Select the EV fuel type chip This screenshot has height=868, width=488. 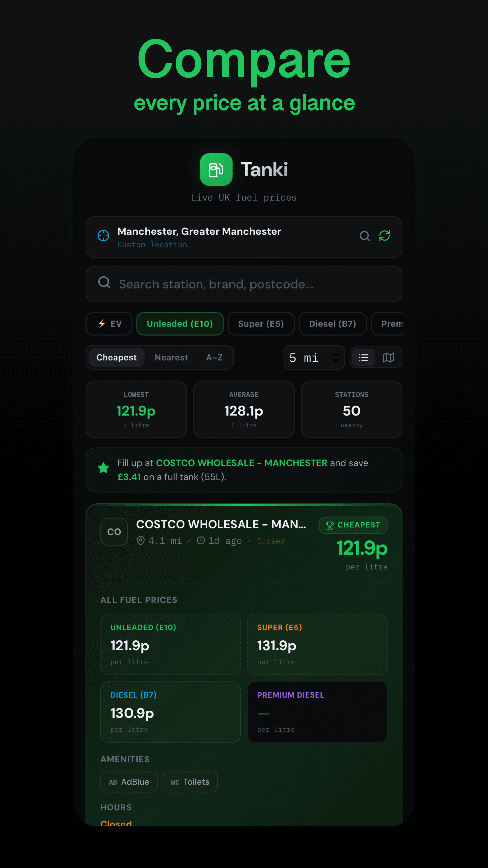coord(109,324)
